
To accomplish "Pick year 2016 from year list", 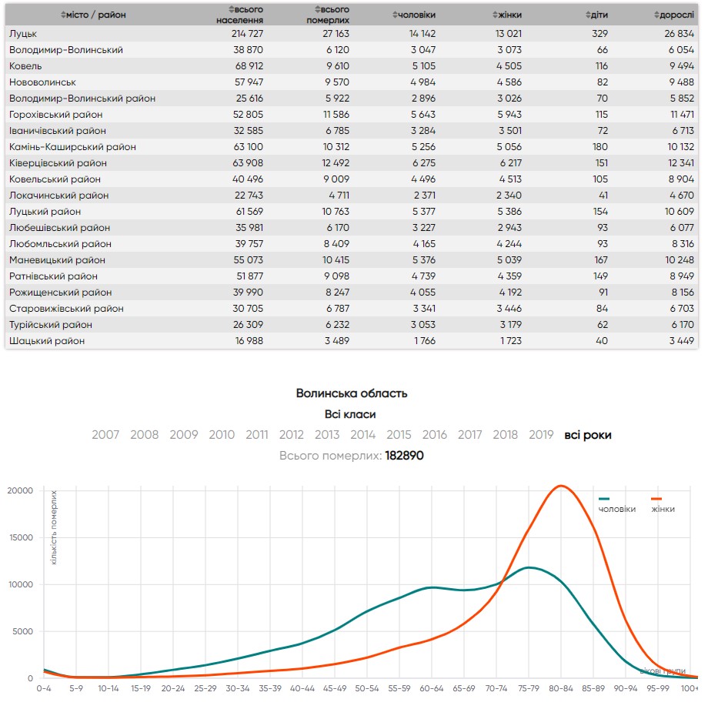I will tap(435, 435).
